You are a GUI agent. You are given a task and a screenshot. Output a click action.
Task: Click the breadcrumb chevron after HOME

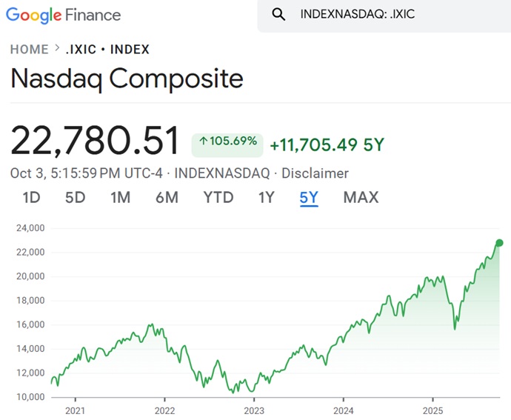coord(56,50)
